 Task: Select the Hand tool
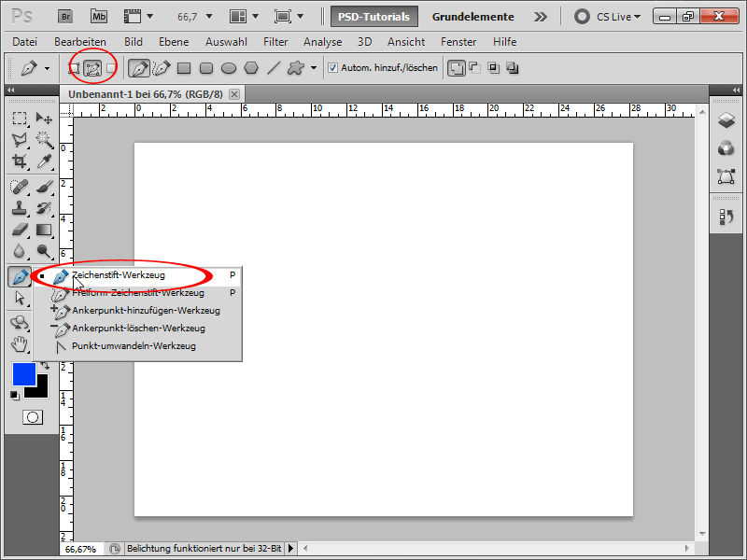(20, 344)
